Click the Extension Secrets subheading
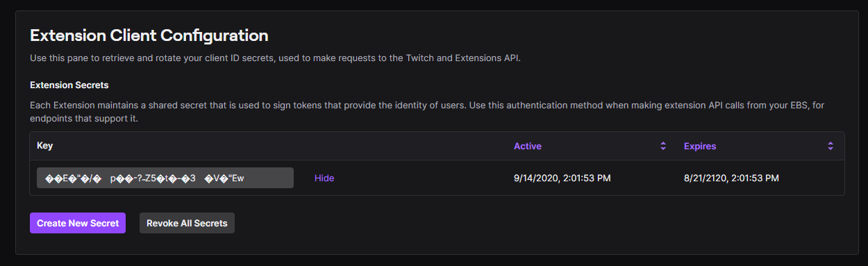 click(69, 85)
